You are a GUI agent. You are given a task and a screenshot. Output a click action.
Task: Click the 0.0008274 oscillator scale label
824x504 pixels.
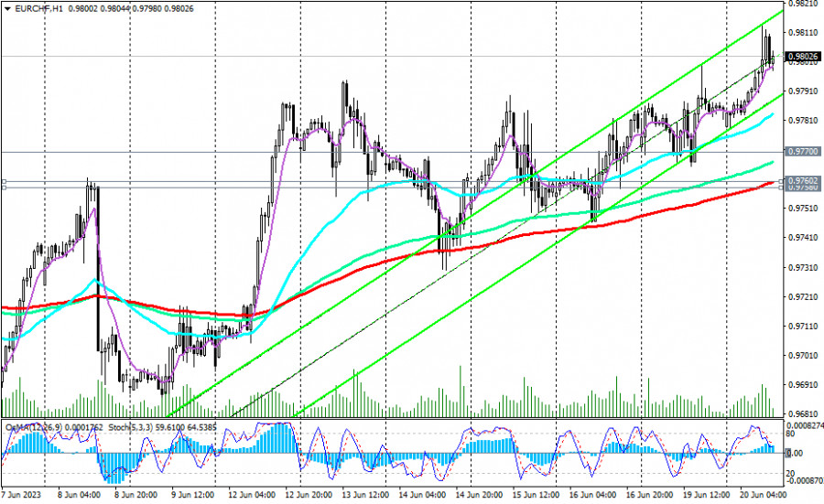click(804, 425)
